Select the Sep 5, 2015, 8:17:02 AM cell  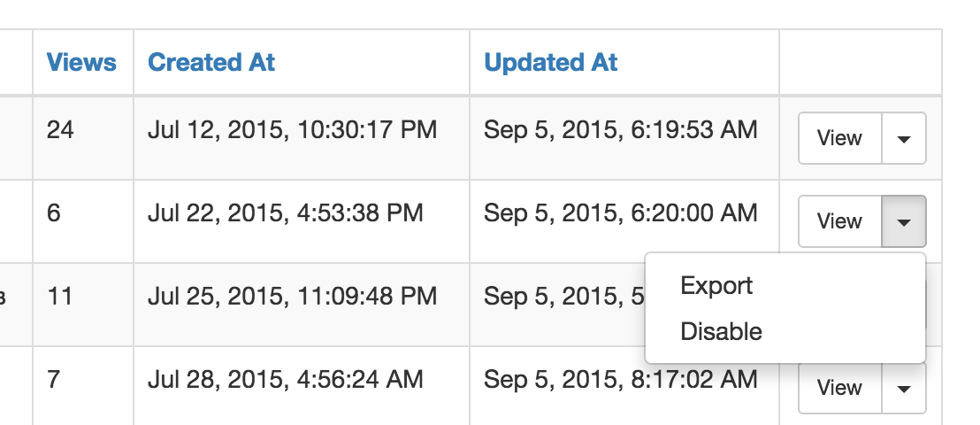click(x=624, y=385)
